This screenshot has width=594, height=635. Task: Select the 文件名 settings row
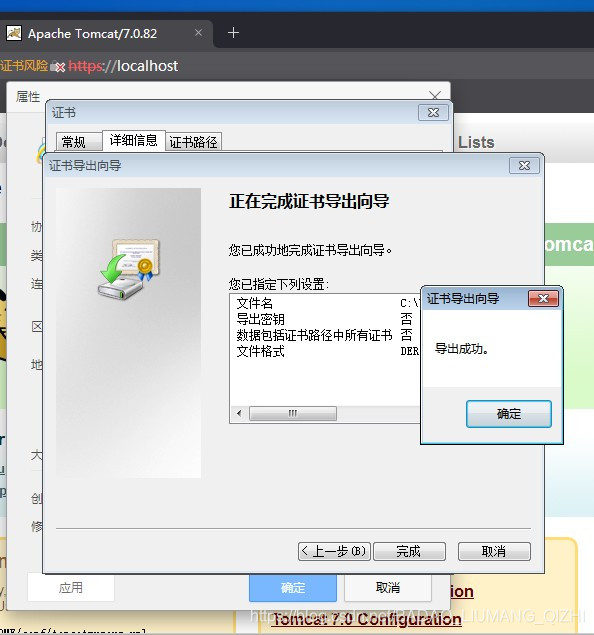click(324, 303)
